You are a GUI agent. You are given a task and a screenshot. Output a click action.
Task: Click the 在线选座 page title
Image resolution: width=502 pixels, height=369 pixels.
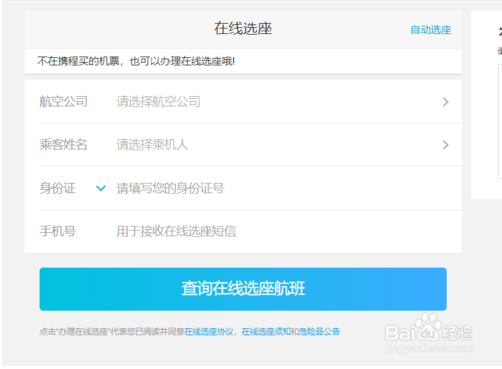pos(243,28)
